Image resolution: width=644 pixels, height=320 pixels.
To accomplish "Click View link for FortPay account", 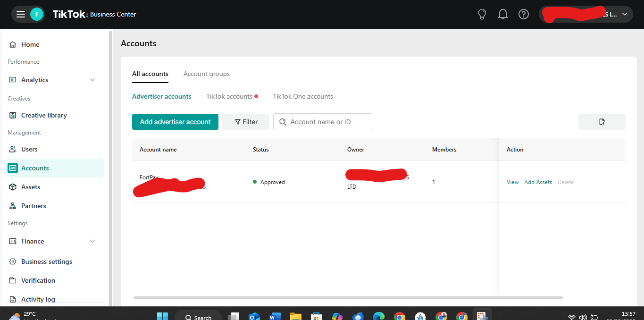I will click(512, 182).
